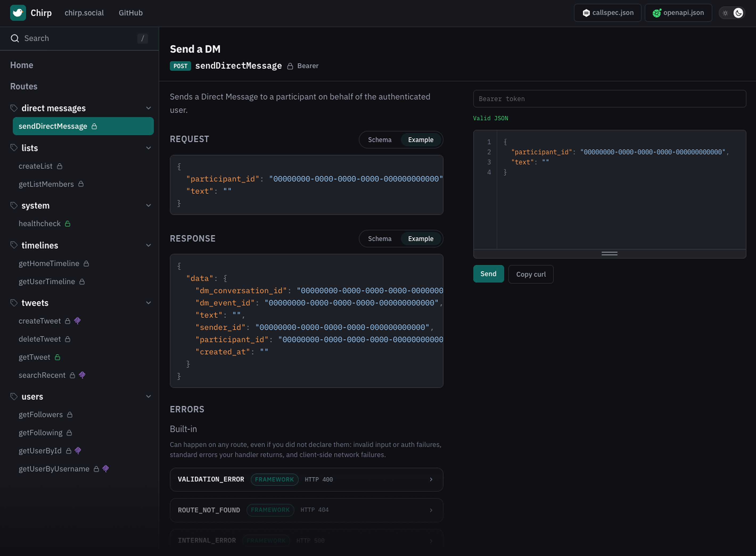Click the slash keyboard shortcut badge in search
The height and width of the screenshot is (556, 756).
[x=143, y=38]
